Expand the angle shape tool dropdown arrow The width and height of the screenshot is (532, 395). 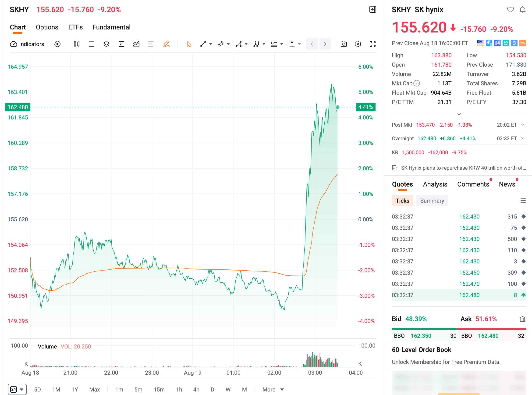point(246,44)
